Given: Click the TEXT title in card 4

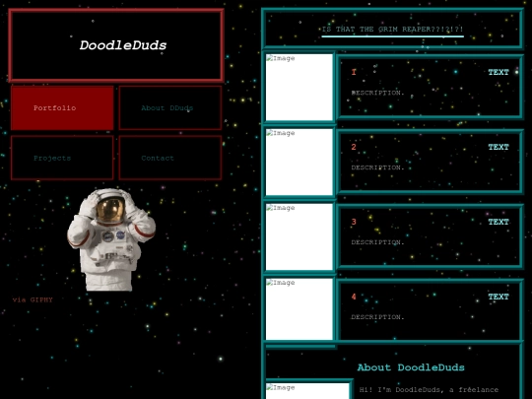Looking at the screenshot, I should [499, 297].
